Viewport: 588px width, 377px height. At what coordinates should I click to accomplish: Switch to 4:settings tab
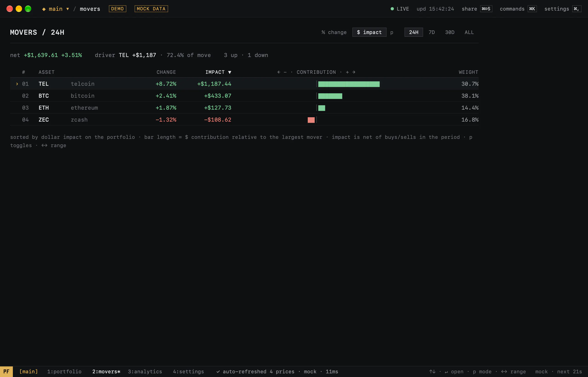pos(188,372)
